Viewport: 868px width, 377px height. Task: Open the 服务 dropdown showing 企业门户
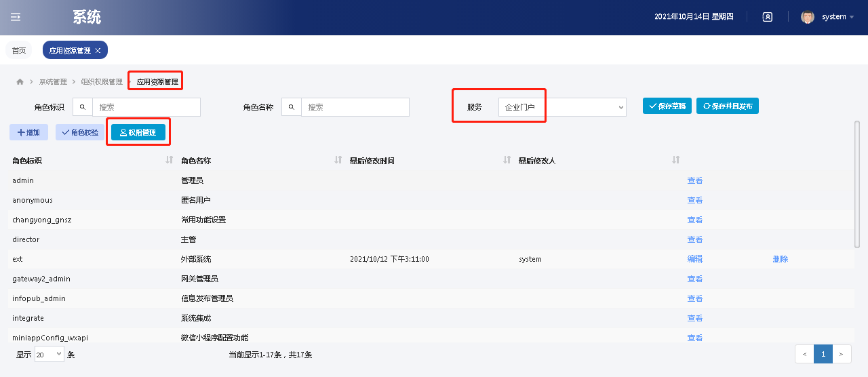561,107
